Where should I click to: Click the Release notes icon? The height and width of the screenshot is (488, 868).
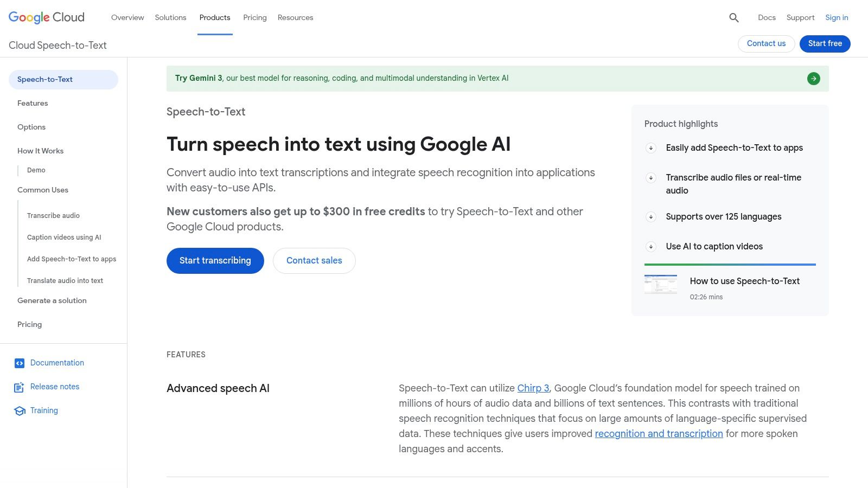point(19,387)
